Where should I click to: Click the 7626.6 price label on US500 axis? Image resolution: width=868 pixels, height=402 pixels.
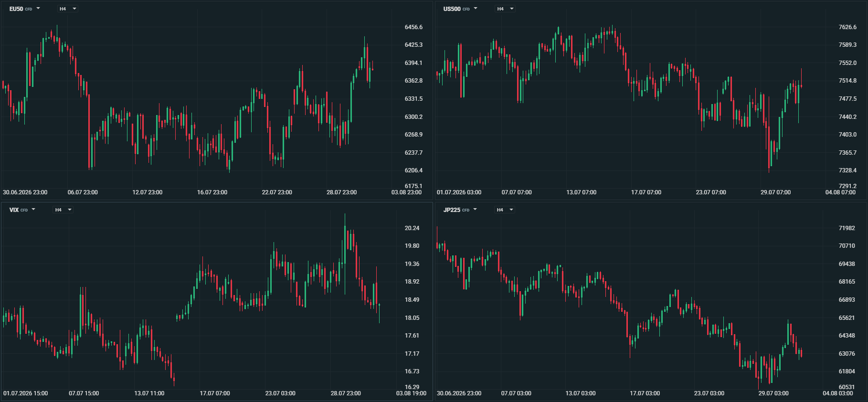pos(847,27)
